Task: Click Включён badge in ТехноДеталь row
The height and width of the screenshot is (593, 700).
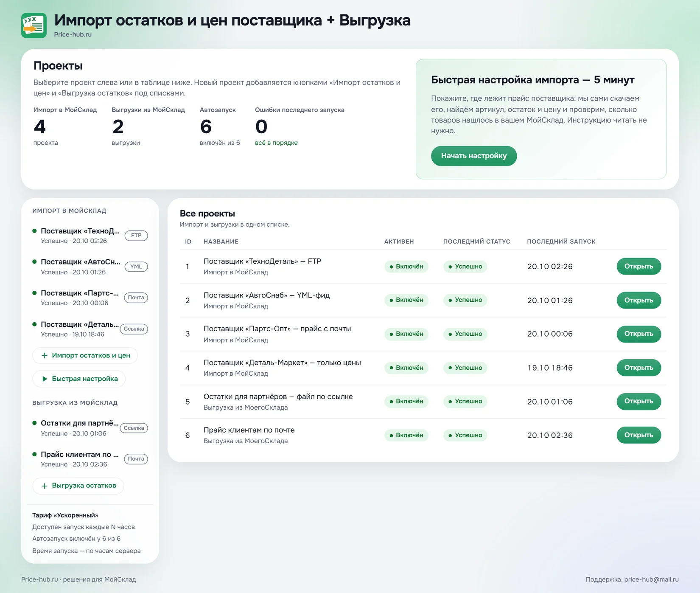Action: click(406, 267)
